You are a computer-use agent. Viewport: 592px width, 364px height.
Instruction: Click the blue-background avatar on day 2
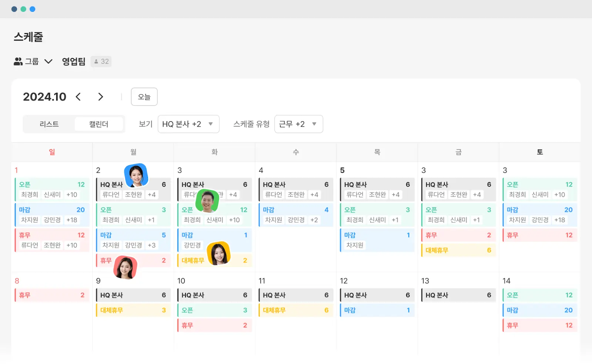tap(136, 175)
